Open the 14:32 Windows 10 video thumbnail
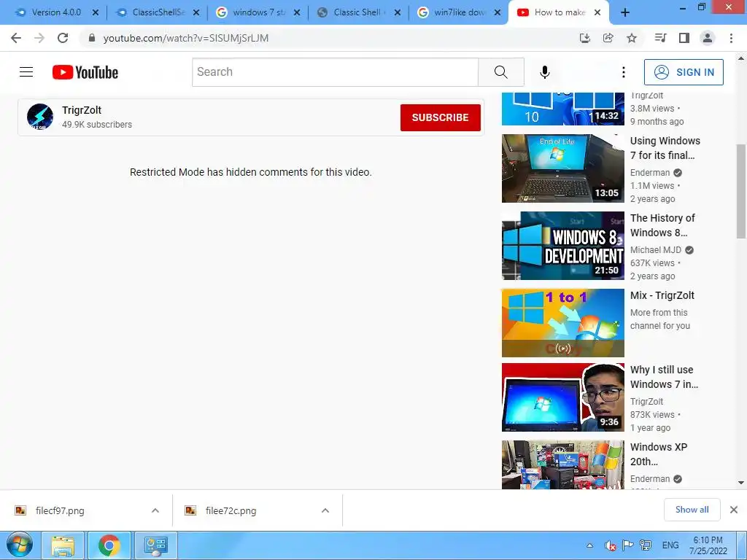 pos(562,109)
